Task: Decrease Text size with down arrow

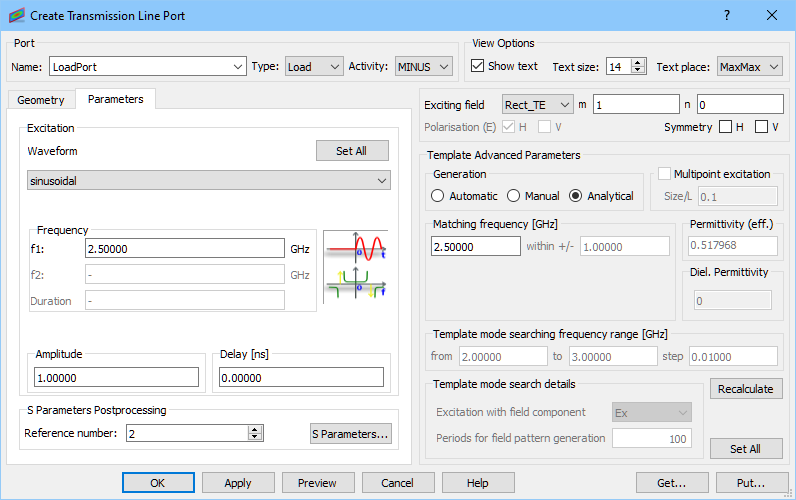Action: coord(638,71)
